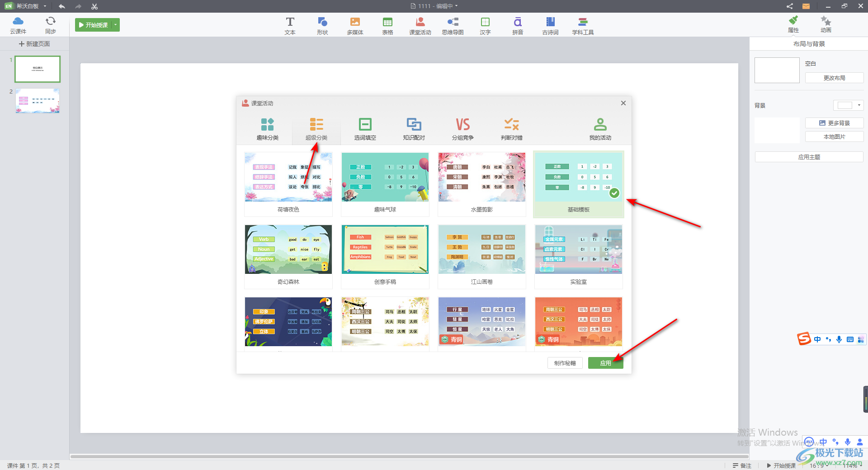Viewport: 868px width, 470px height.
Task: Click the 同步 sync icon
Action: pos(51,25)
